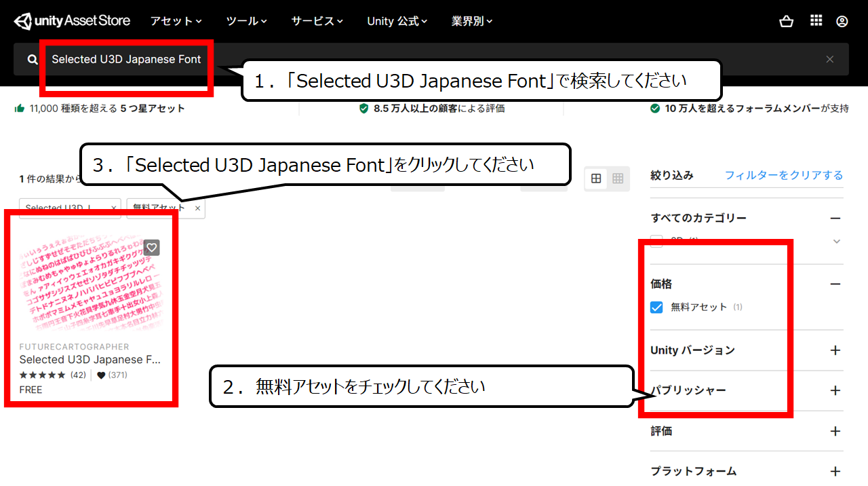Clear the search field with X
This screenshot has width=868, height=486.
click(x=830, y=59)
